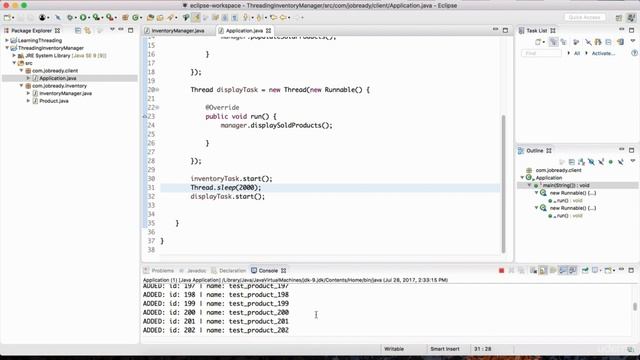The image size is (640, 360).
Task: Toggle code folding marker at line 22
Action: coord(158,107)
